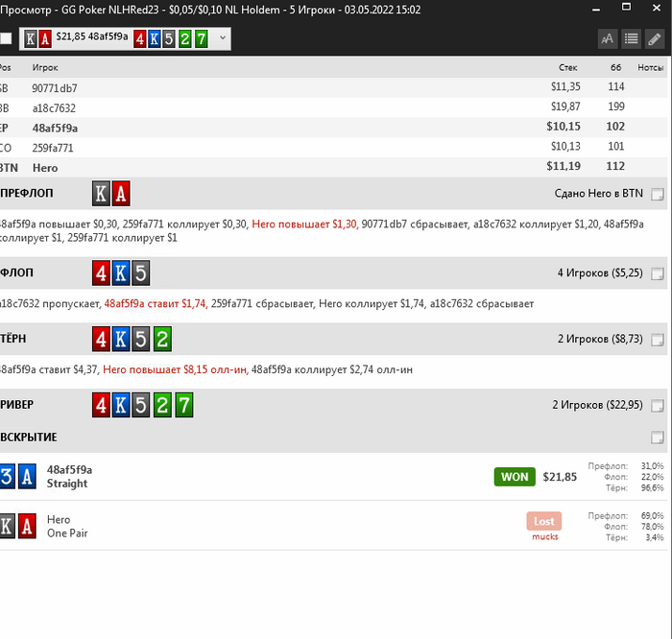The width and height of the screenshot is (672, 639).
Task: Select player row 90771db7
Action: click(333, 88)
